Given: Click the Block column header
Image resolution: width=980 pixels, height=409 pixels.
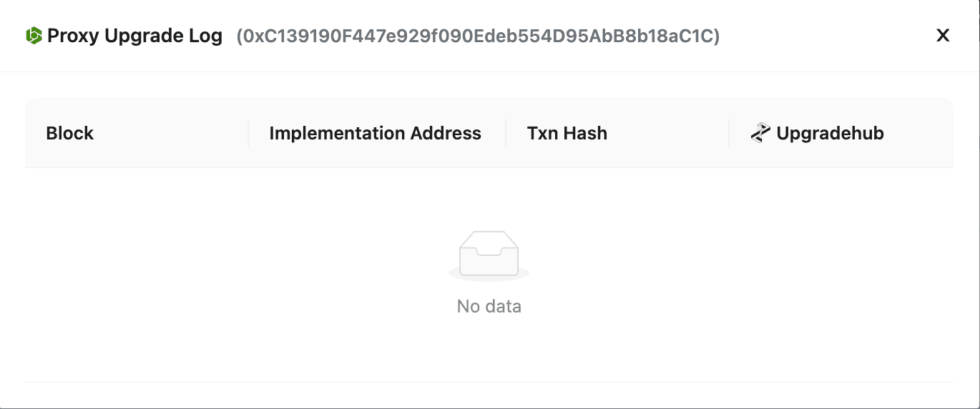Looking at the screenshot, I should click(70, 133).
